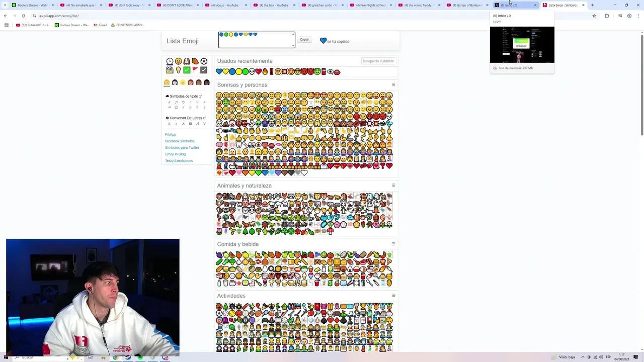This screenshot has height=362, width=644.
Task: Switch to the Robleis Stream browser tab
Action: point(32,5)
